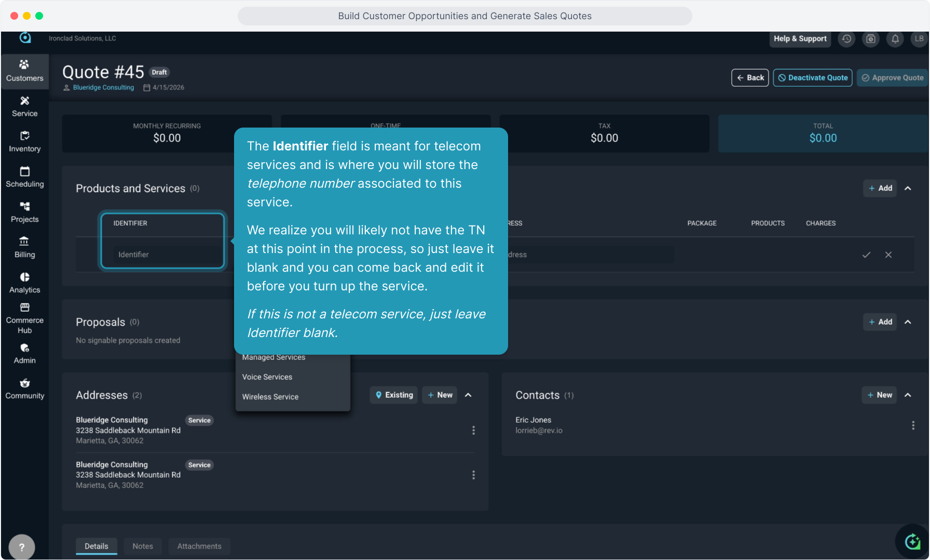Open the Blueridge Consulting customer link

point(103,88)
